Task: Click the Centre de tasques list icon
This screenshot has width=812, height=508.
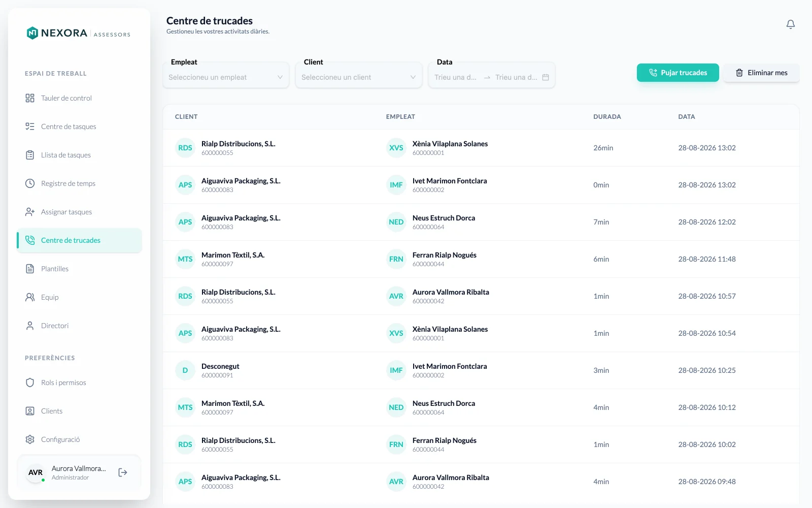Action: coord(30,126)
